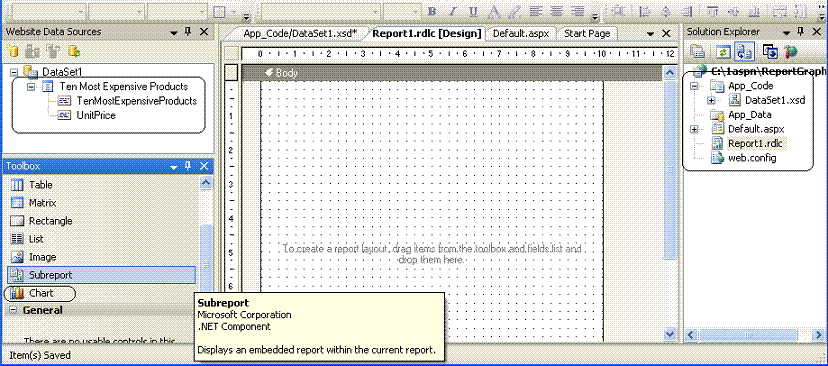The width and height of the screenshot is (828, 366).
Task: Switch to Start Page tab
Action: click(x=587, y=33)
